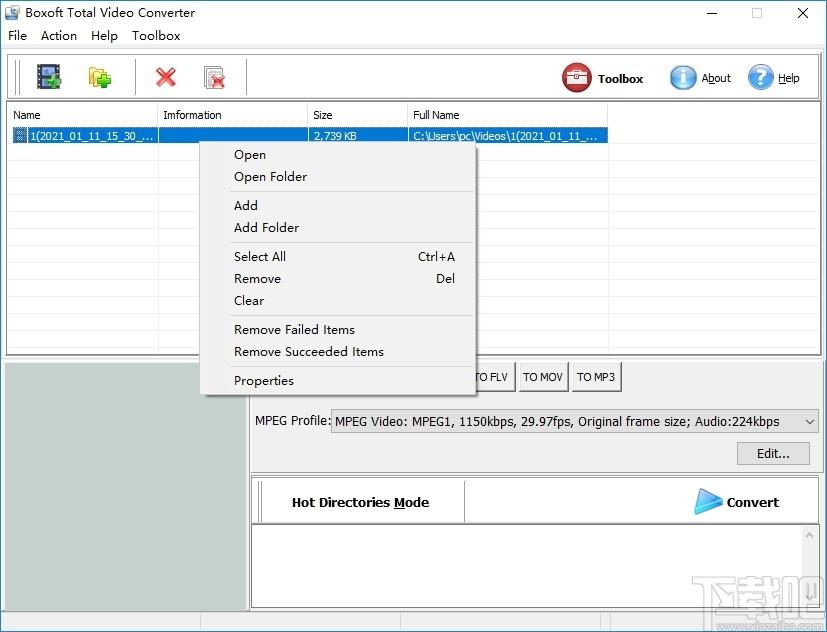
Task: Click the Full Name column header
Action: [x=507, y=115]
